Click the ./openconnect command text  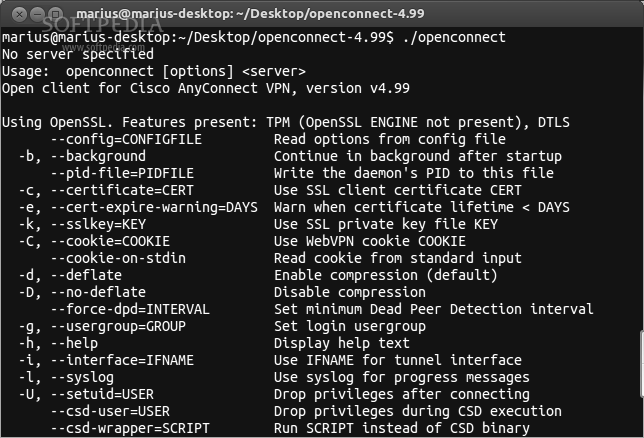[x=454, y=37]
